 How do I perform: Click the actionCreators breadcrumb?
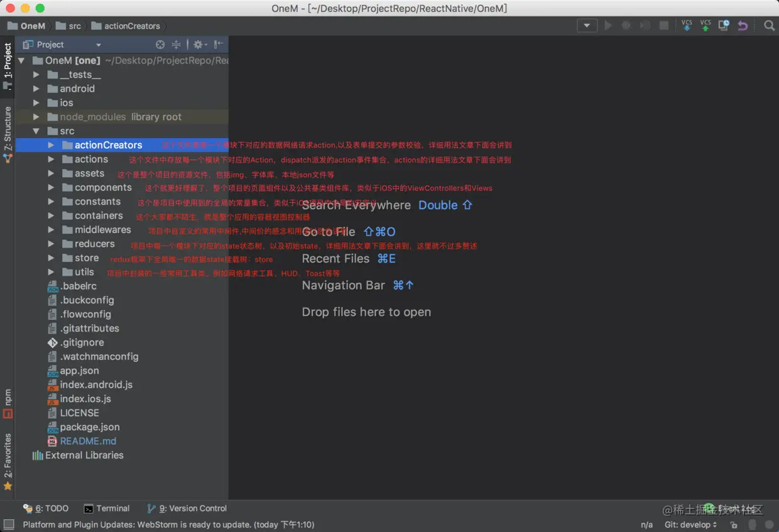126,26
